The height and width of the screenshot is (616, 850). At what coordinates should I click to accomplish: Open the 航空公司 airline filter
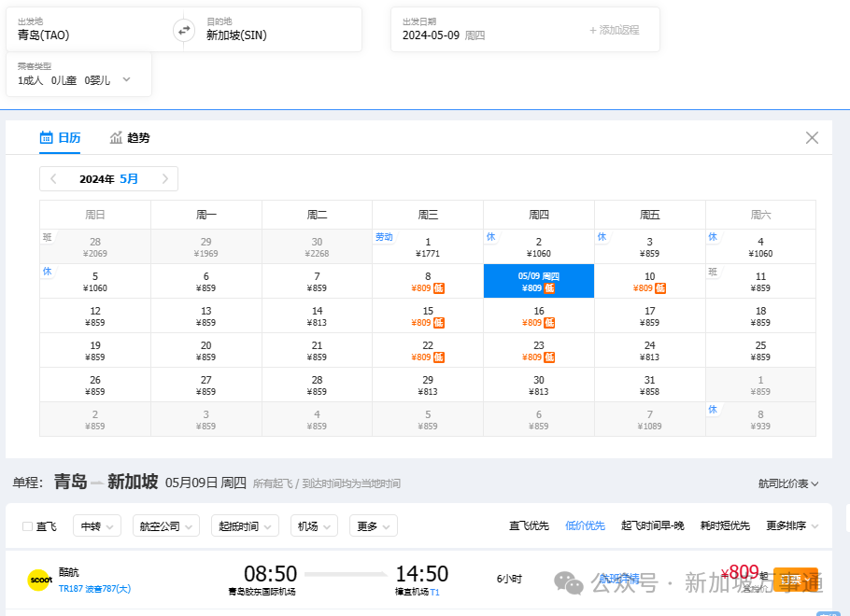tap(166, 525)
